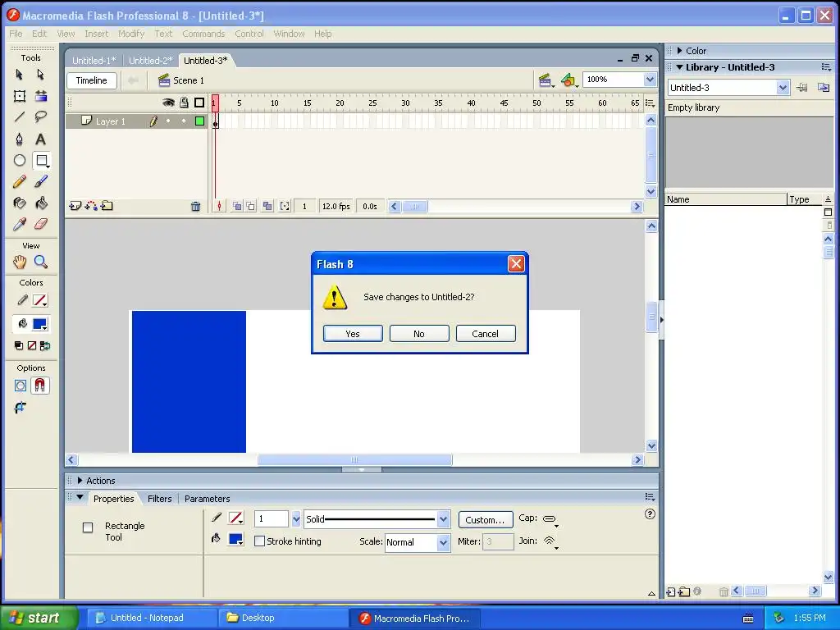
Task: Collapse the Library - Untitled-3 panel
Action: coord(680,67)
